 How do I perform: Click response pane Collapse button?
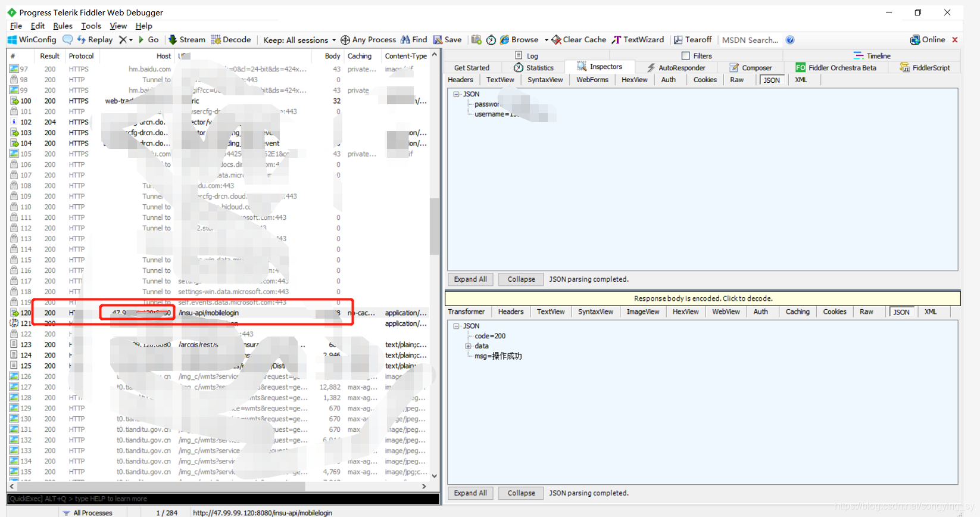[x=521, y=493]
